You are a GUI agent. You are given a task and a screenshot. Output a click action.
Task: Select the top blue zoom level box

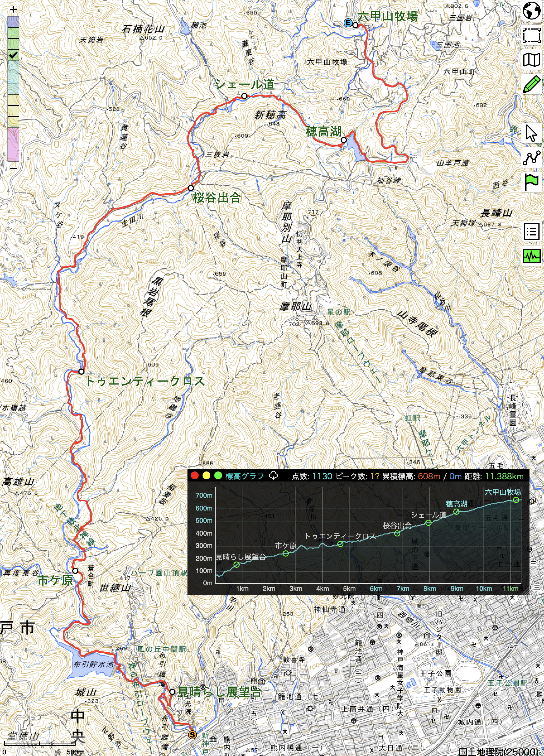[13, 22]
